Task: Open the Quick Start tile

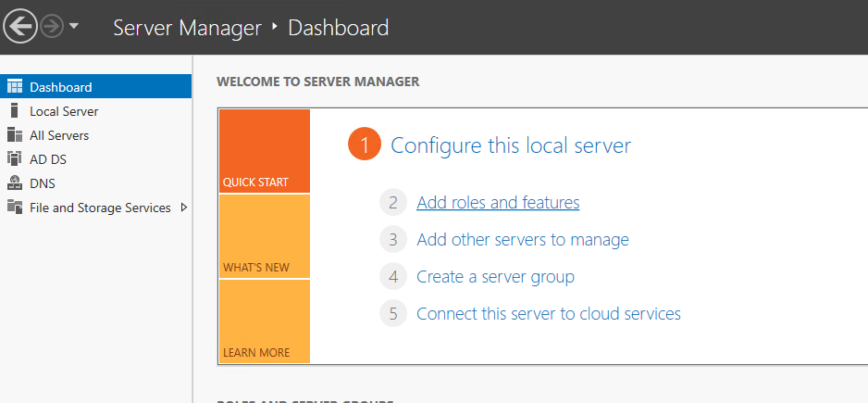Action: [x=265, y=151]
